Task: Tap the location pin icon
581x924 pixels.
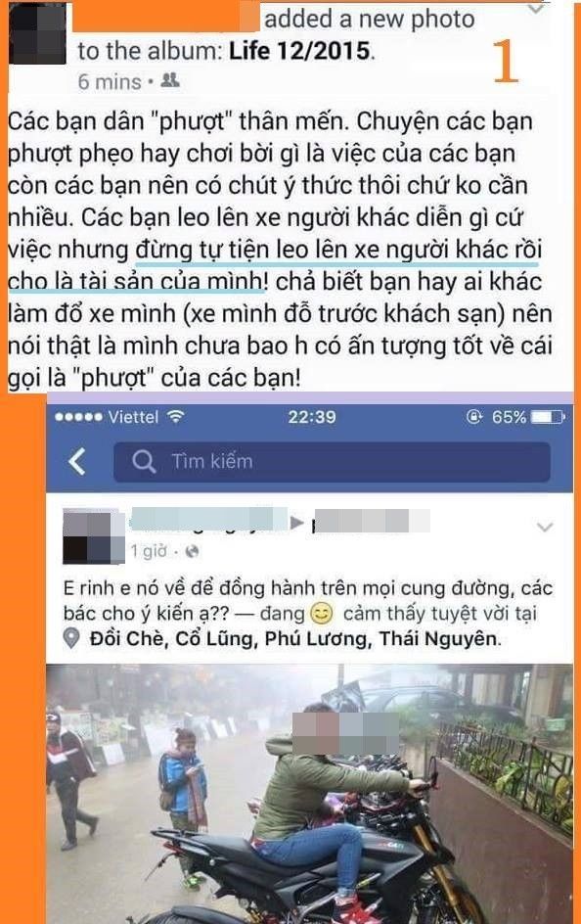Action: (x=71, y=638)
